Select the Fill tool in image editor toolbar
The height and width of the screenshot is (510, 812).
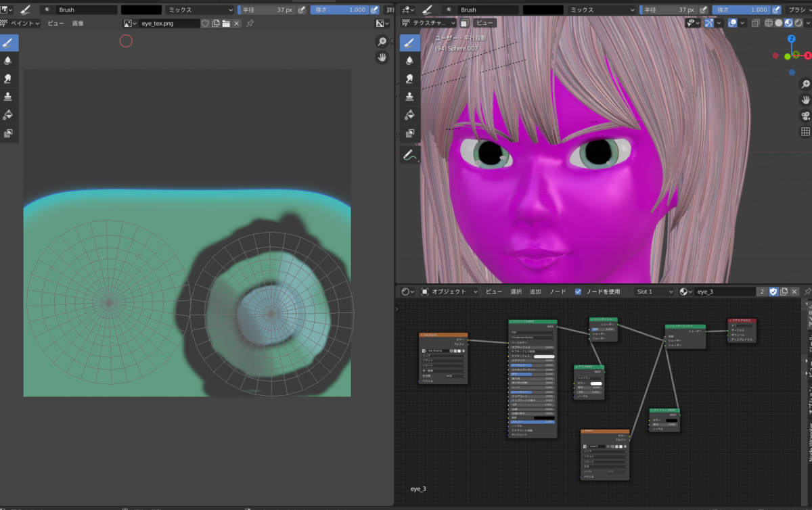pos(8,115)
